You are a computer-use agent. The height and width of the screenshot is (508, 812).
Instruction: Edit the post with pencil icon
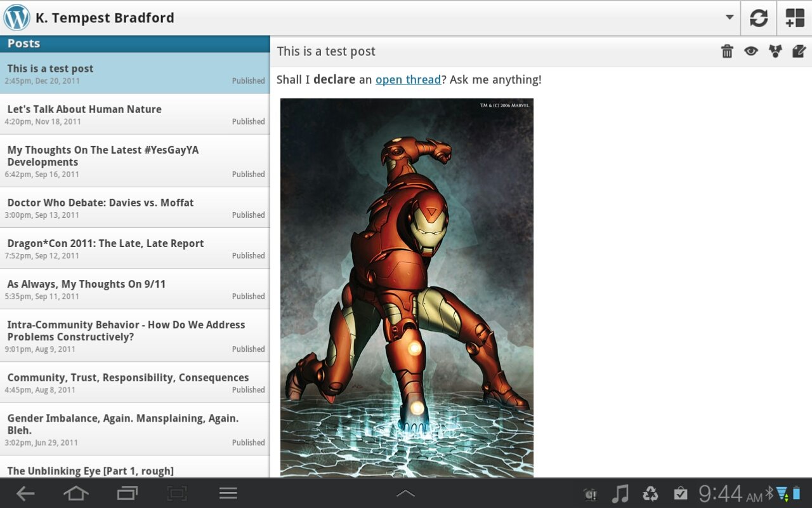(x=799, y=51)
